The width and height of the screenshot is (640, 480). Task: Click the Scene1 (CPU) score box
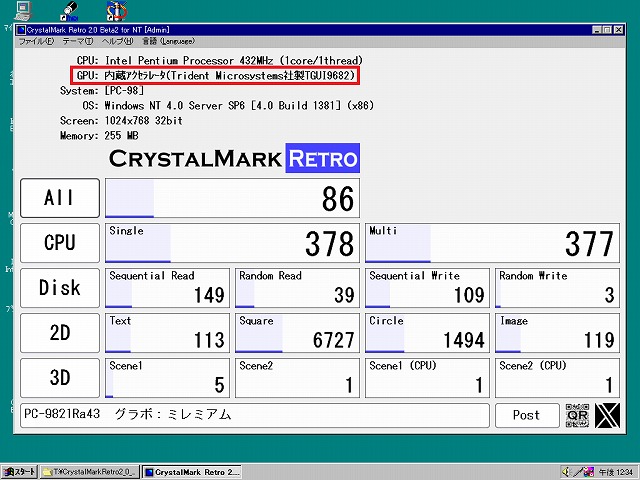pyautogui.click(x=427, y=378)
